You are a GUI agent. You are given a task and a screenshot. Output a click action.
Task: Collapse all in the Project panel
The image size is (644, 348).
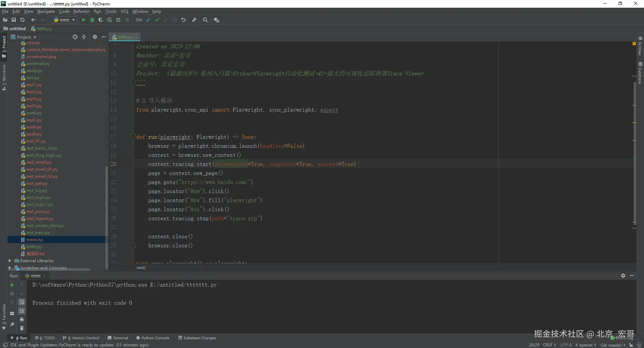(x=84, y=37)
